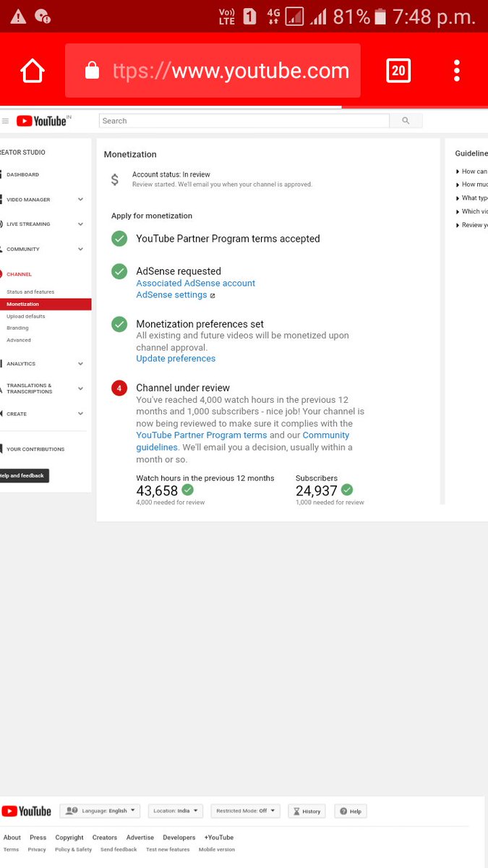Click the dollar sign account status icon
488x868 pixels.
click(114, 179)
